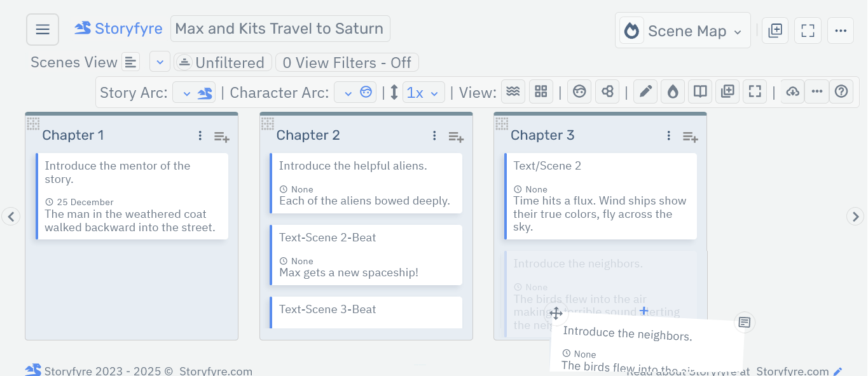This screenshot has height=376, width=868.
Task: Click the droplet icon in the View toolbar
Action: 673,91
